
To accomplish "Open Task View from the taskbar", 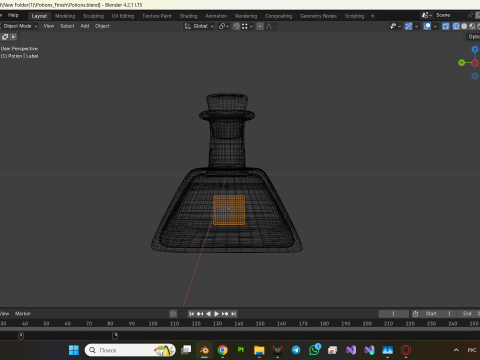I will pyautogui.click(x=186, y=350).
